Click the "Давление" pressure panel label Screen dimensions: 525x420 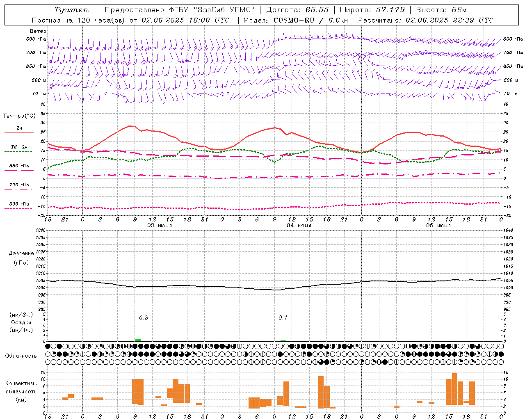click(21, 253)
